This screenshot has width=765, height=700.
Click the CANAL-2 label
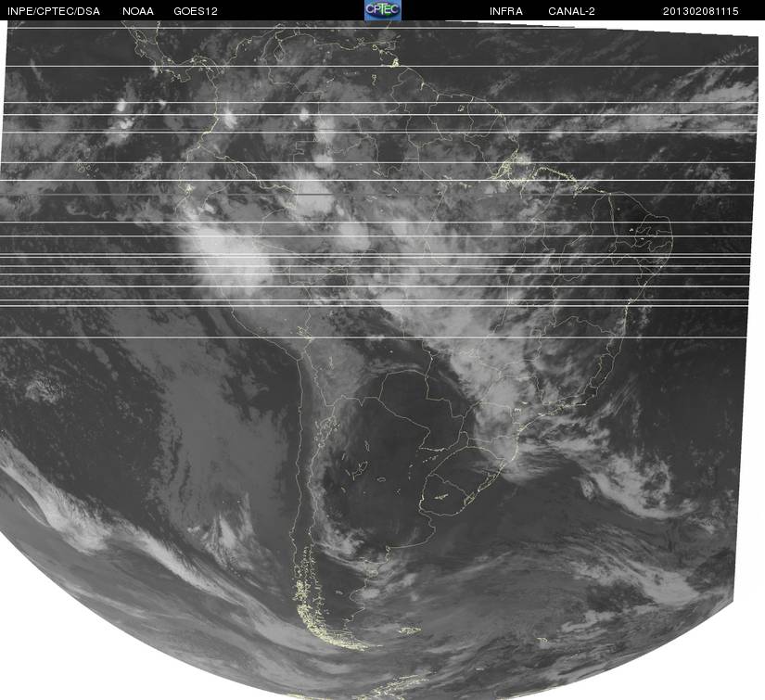click(571, 11)
